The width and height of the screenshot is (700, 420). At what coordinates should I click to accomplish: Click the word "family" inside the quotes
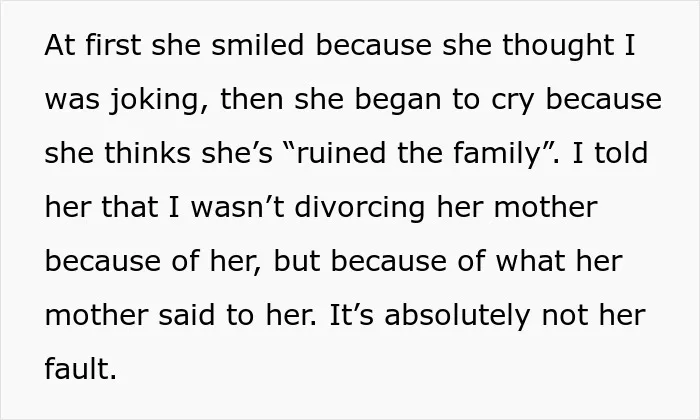[497, 154]
